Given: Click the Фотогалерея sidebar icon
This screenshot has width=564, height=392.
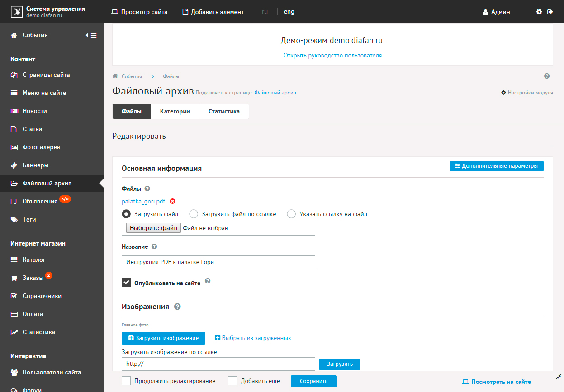Looking at the screenshot, I should (14, 147).
